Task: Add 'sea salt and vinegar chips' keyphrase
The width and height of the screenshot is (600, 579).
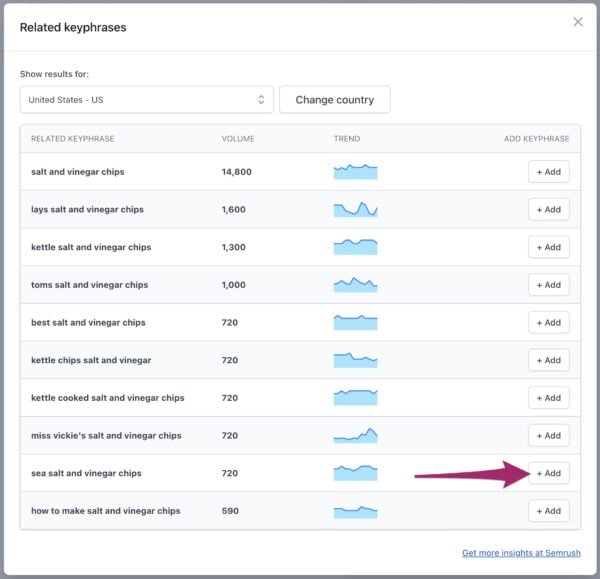Action: 548,473
